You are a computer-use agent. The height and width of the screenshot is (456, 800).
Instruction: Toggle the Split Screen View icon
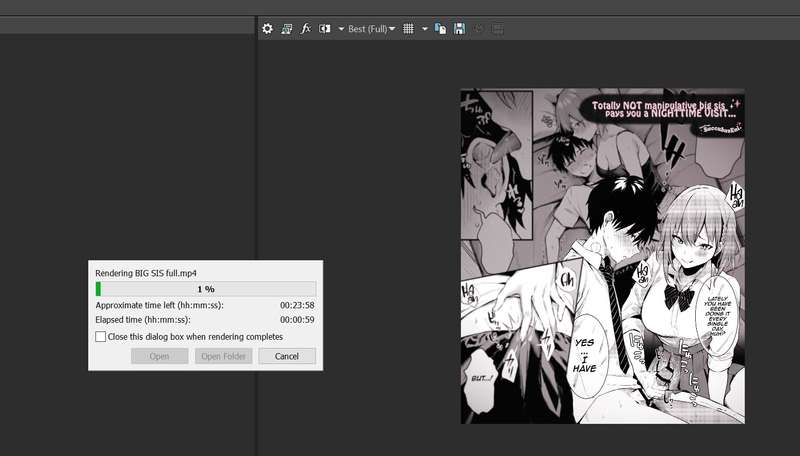[x=324, y=29]
